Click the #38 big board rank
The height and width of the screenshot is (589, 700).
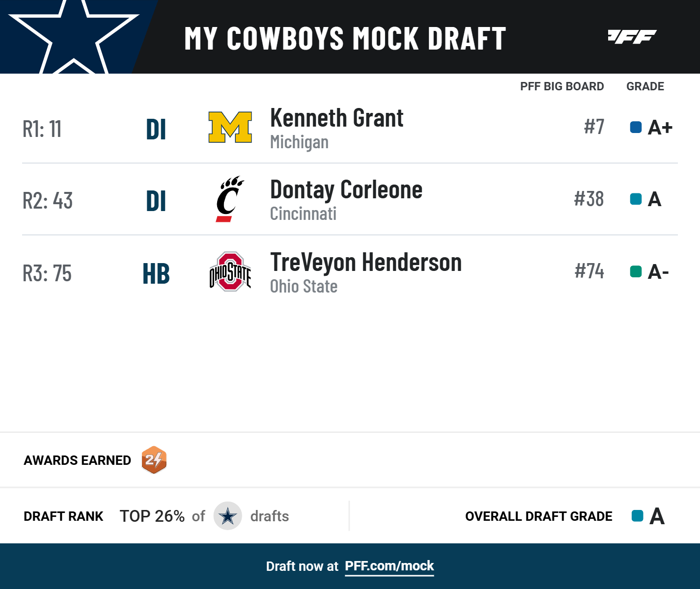pyautogui.click(x=588, y=199)
